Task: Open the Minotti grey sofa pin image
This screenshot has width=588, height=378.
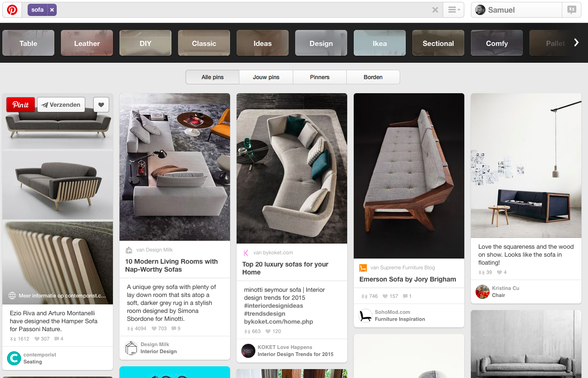Action: pyautogui.click(x=175, y=167)
